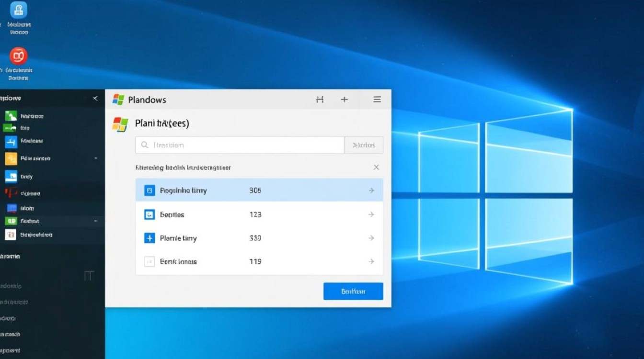Expand the row arrow beside the 123 entry
This screenshot has height=359, width=644.
click(371, 214)
